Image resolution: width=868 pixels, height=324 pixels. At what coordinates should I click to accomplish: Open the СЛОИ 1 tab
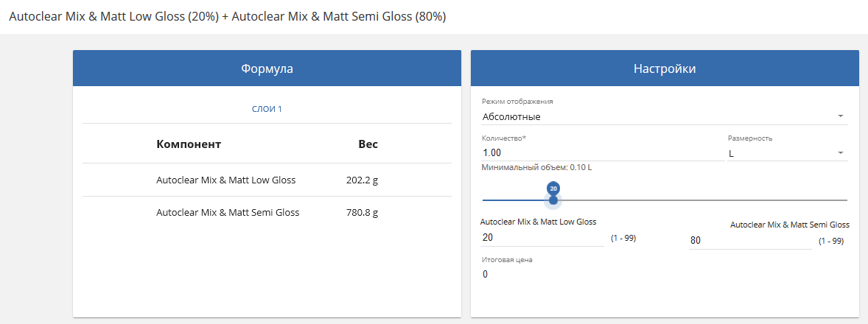tap(267, 109)
